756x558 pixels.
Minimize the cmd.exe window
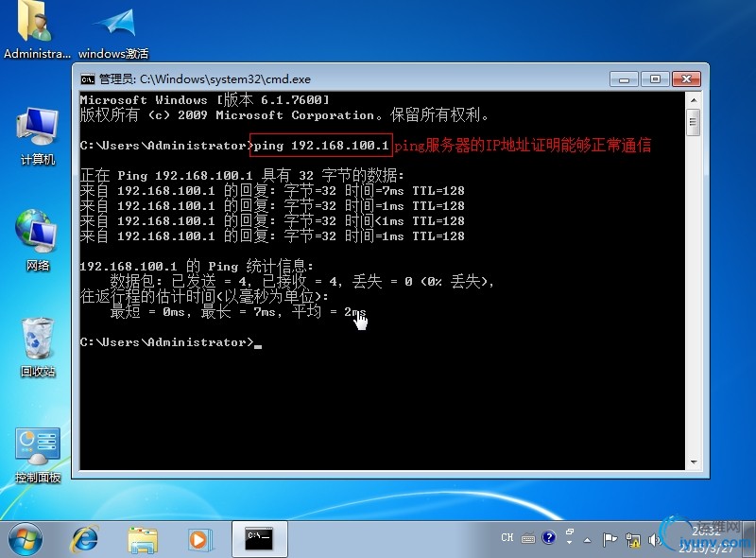coord(624,79)
